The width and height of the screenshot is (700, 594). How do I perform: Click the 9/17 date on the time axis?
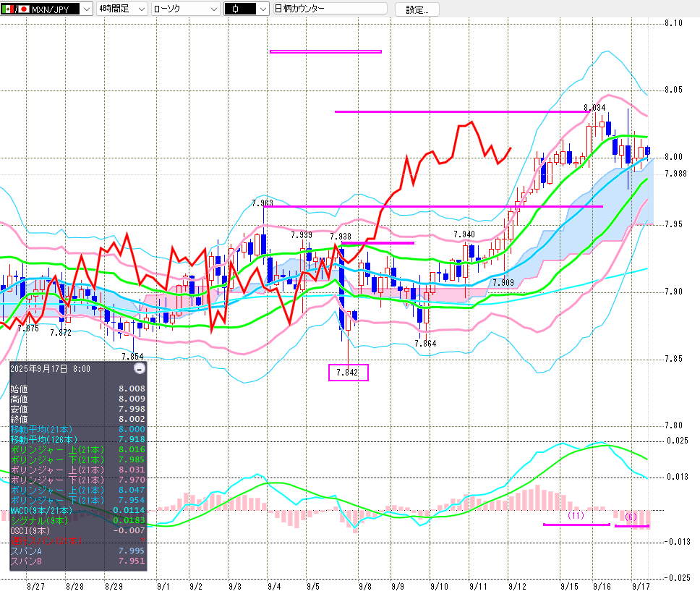639,585
